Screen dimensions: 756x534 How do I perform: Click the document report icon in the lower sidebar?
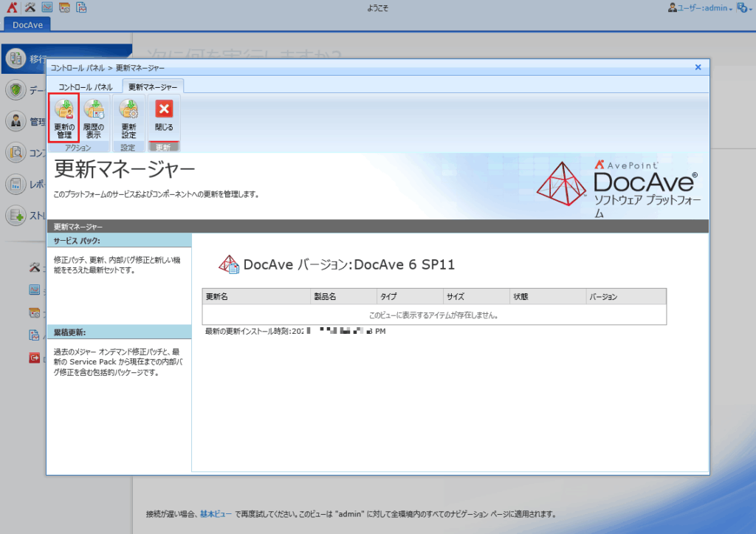click(34, 335)
